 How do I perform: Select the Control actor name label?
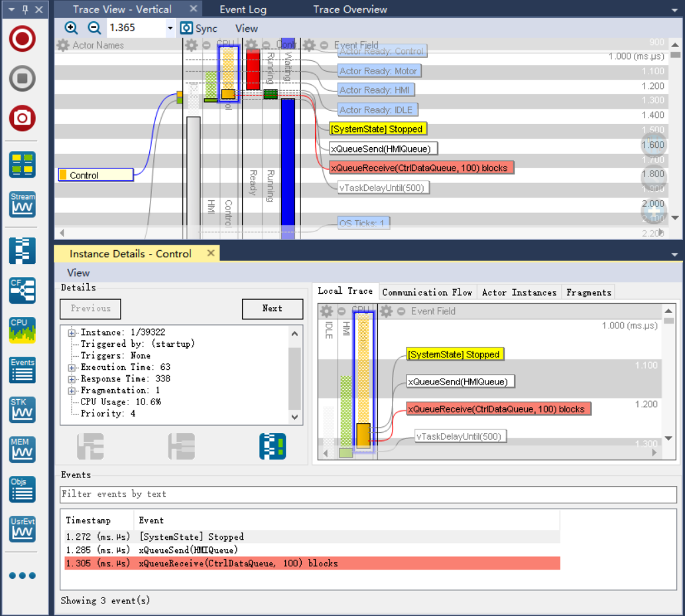(x=95, y=175)
